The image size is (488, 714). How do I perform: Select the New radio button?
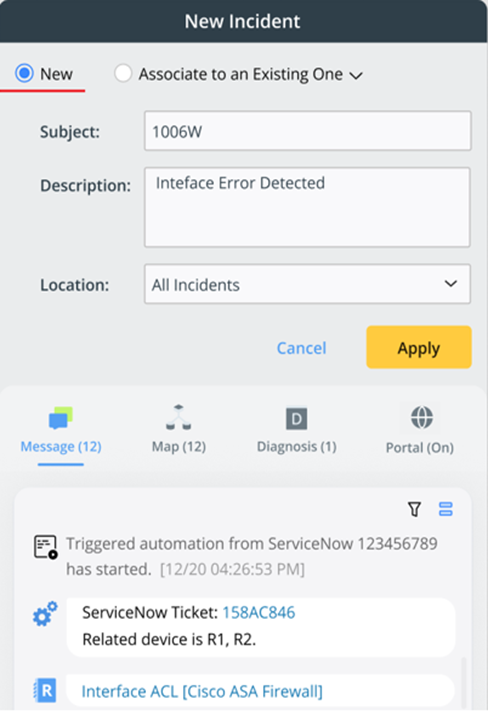[24, 73]
